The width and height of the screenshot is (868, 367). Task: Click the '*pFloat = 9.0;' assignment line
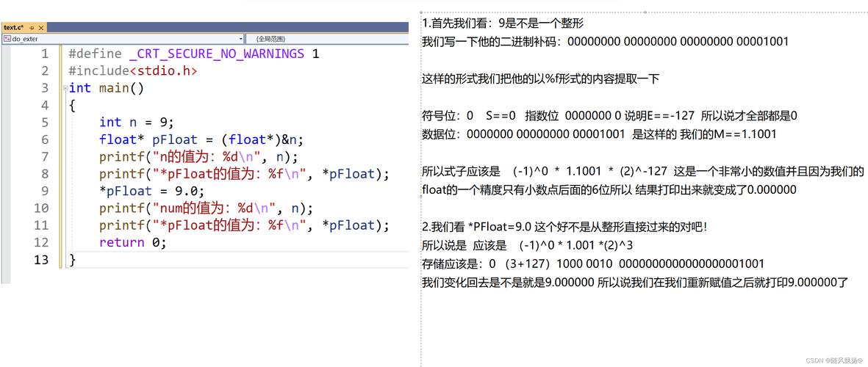(x=151, y=192)
